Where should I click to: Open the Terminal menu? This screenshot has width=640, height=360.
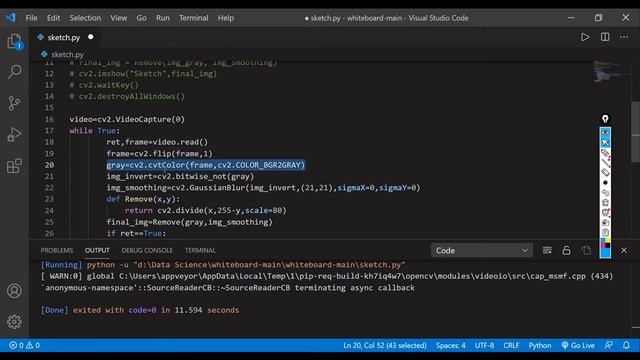point(193,18)
